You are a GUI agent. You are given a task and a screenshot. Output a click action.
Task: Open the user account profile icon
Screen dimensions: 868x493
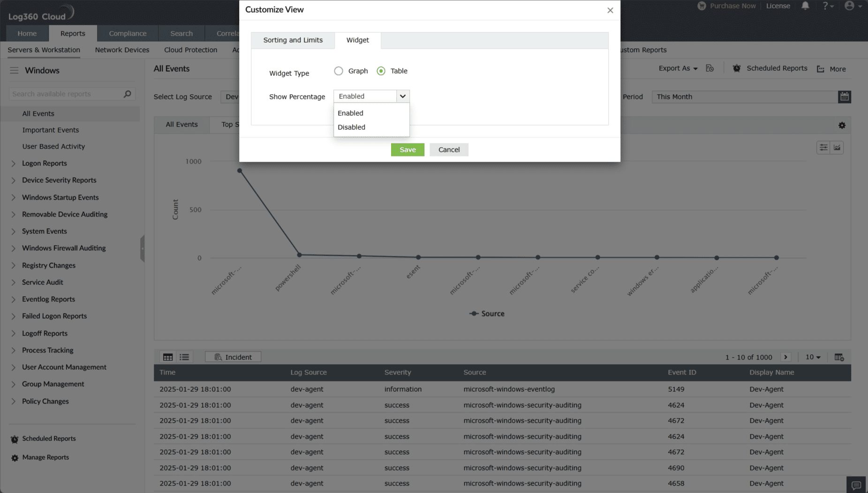853,6
